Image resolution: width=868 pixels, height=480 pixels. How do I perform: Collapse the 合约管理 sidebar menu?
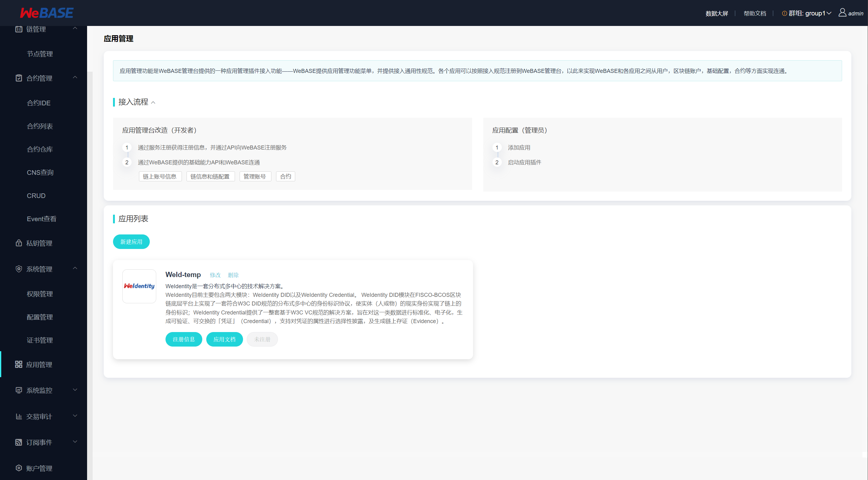click(75, 78)
